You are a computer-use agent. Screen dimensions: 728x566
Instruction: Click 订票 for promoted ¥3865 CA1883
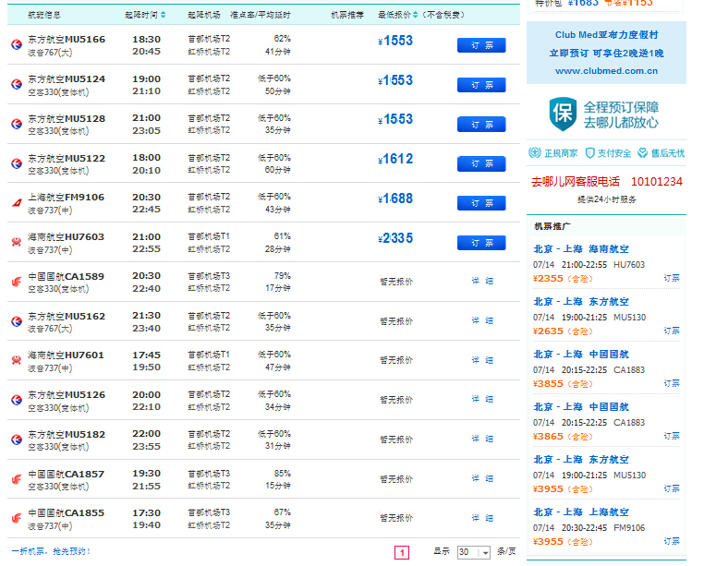click(x=672, y=436)
